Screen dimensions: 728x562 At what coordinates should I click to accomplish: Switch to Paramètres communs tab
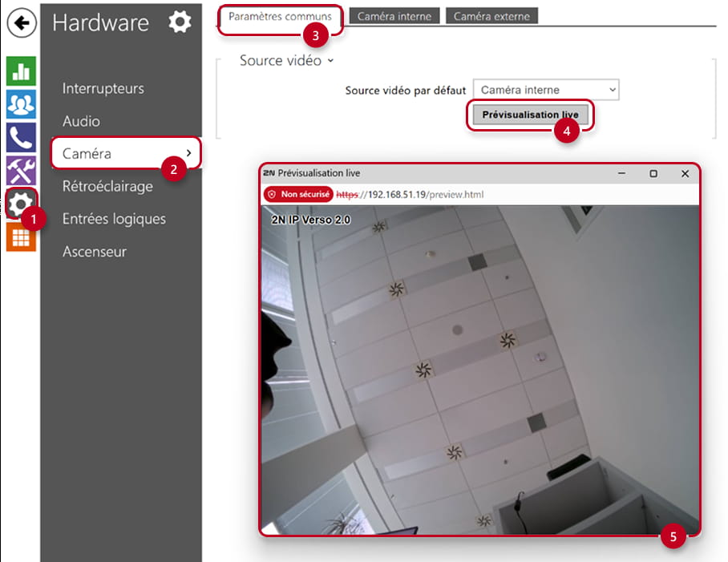click(x=280, y=17)
